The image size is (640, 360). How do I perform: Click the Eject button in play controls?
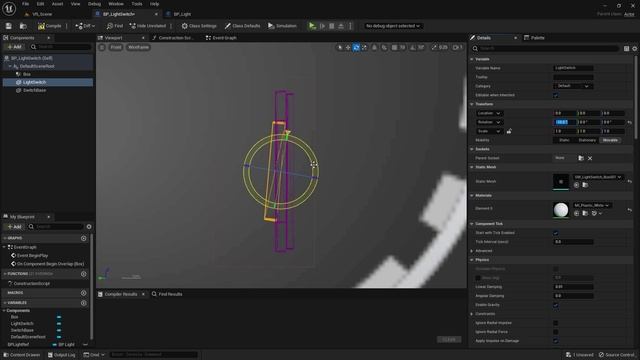341,26
